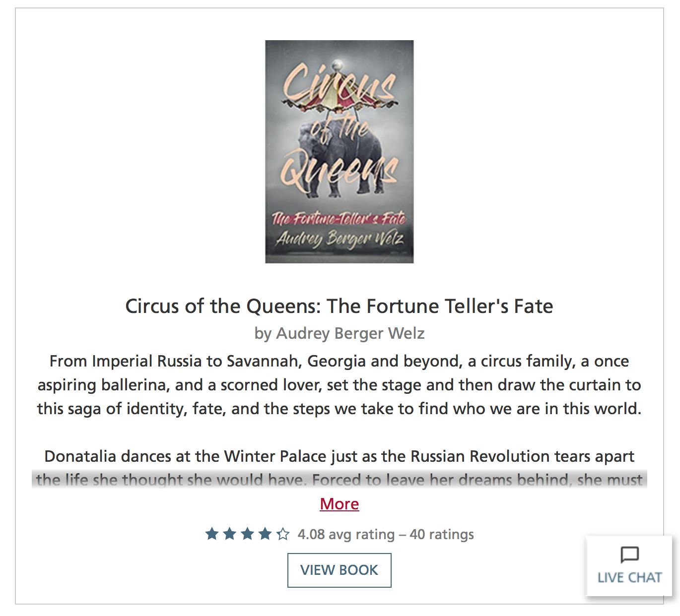Click the second rating star
680x616 pixels.
click(230, 534)
